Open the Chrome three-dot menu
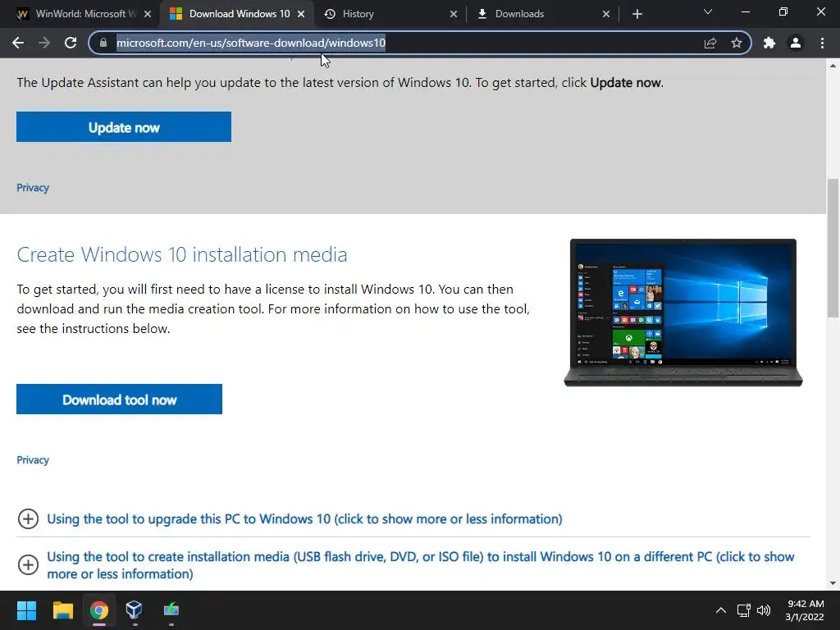Viewport: 840px width, 630px height. pos(822,43)
